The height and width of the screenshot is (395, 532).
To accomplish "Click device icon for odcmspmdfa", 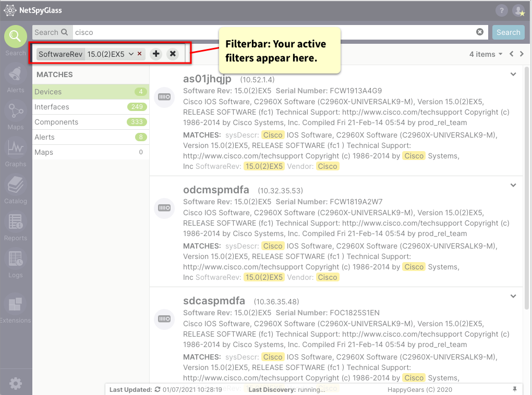I will click(164, 208).
